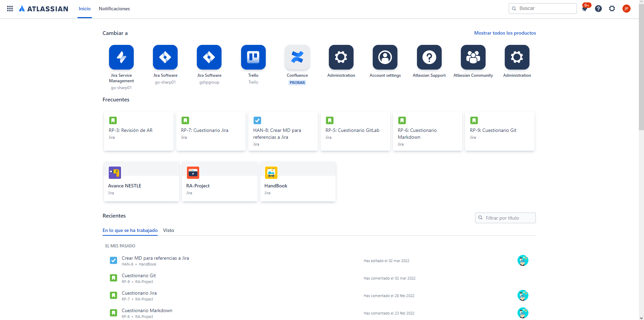This screenshot has width=644, height=320.
Task: Open RP-9: Cuestionario Git card
Action: click(500, 131)
